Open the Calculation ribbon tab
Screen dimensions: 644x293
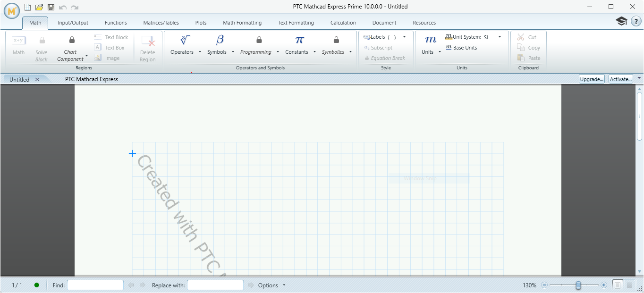(343, 22)
